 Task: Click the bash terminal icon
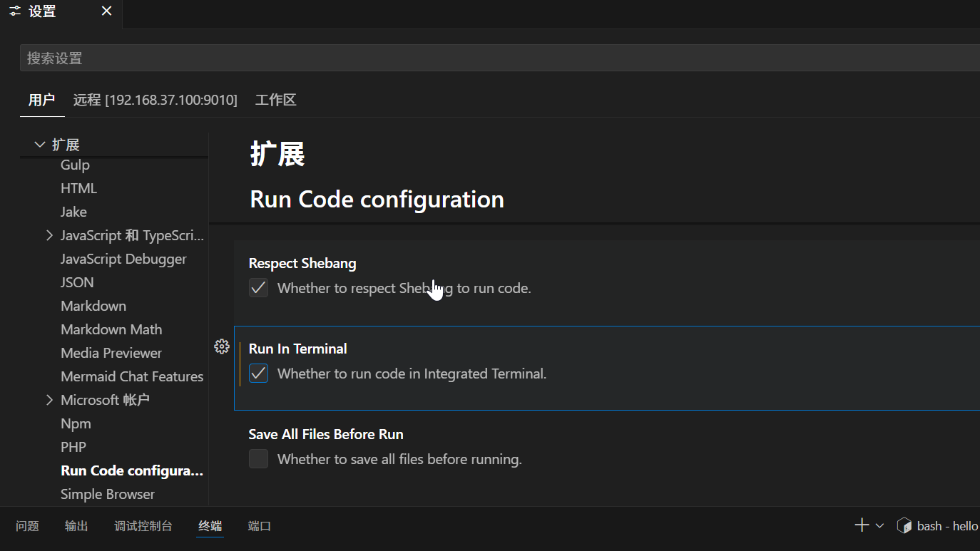click(904, 526)
